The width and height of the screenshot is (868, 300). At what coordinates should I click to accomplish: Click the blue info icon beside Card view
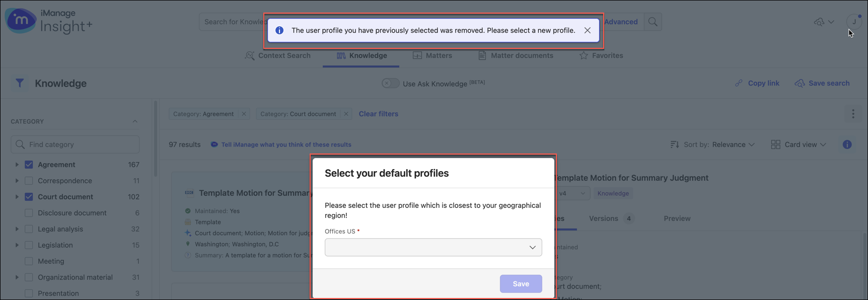[x=847, y=144]
